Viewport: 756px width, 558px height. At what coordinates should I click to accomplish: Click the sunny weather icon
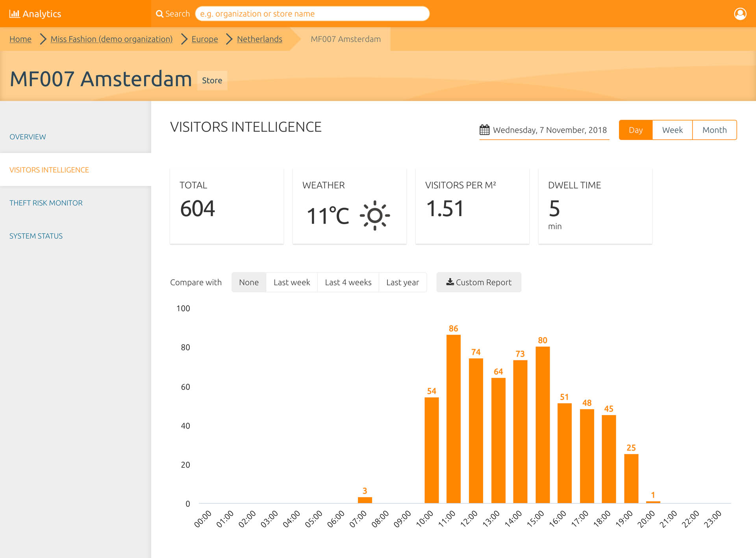click(374, 215)
